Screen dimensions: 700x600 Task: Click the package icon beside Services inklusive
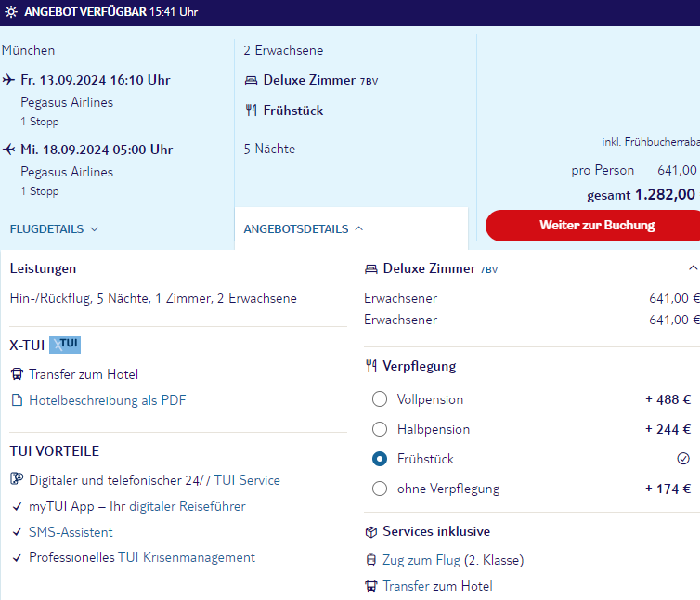point(371,531)
